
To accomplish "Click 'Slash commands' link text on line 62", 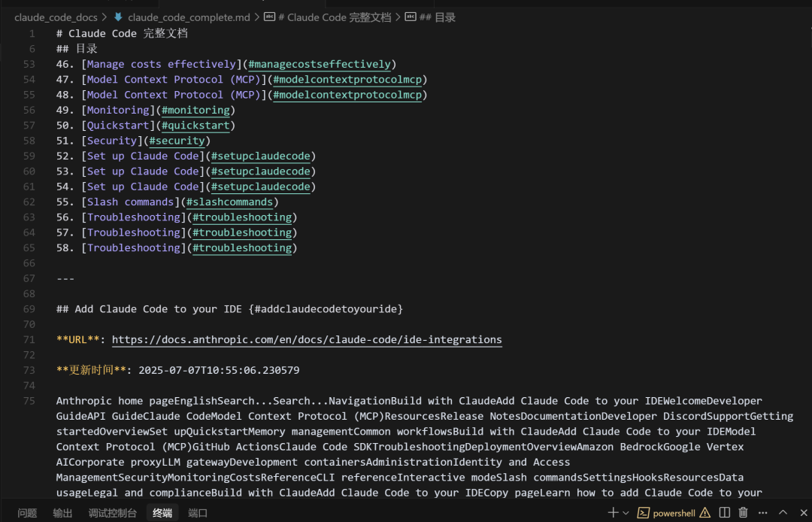I will (x=131, y=202).
